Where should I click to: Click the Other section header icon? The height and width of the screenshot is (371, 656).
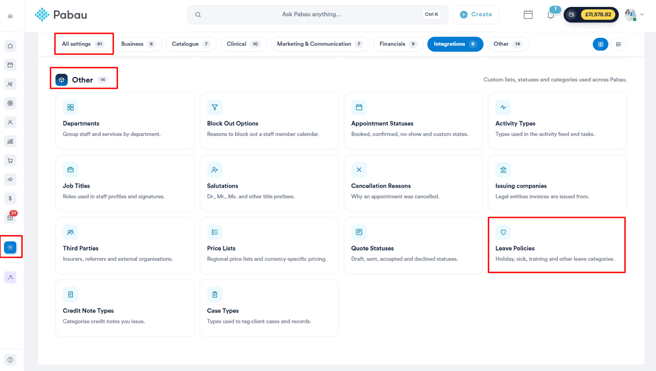pos(62,80)
